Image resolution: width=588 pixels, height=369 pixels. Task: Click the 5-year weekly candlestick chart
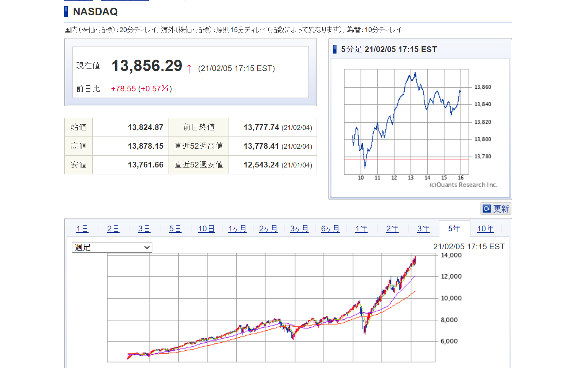(x=271, y=308)
